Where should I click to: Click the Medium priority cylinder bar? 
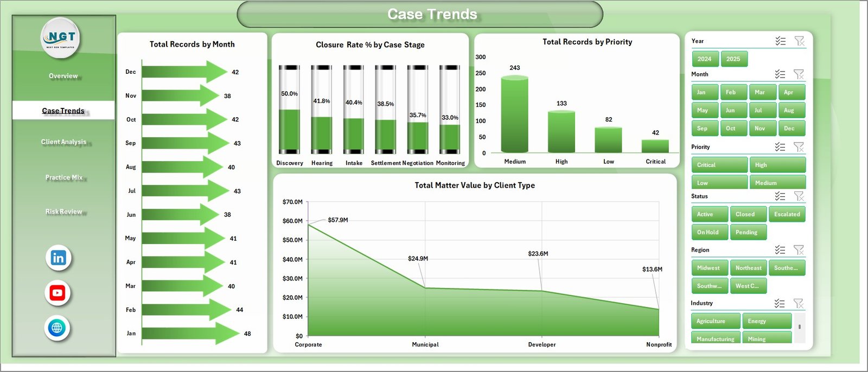(514, 114)
